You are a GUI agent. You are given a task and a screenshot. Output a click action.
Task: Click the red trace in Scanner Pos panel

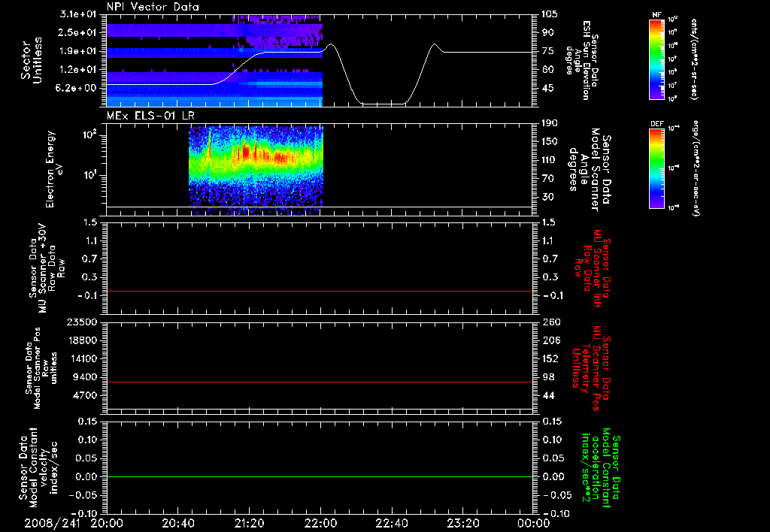320,382
